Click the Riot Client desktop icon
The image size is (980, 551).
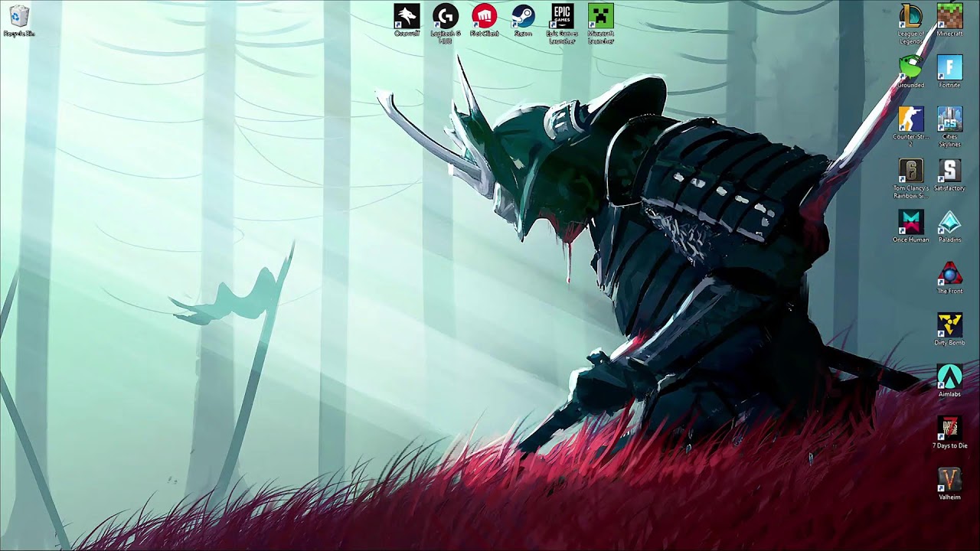point(484,17)
